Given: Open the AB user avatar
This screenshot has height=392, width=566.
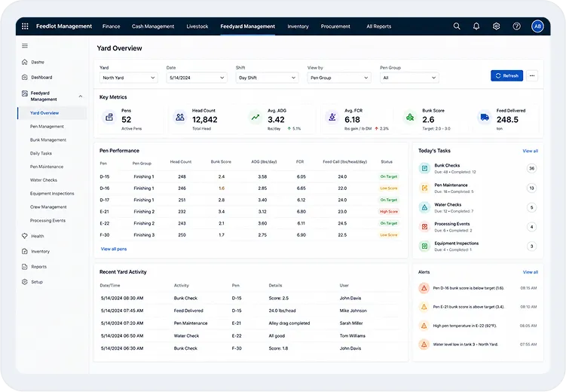Looking at the screenshot, I should [537, 26].
